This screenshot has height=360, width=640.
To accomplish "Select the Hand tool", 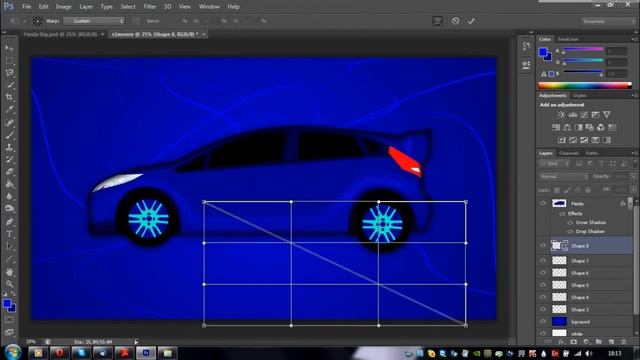I will 9,272.
